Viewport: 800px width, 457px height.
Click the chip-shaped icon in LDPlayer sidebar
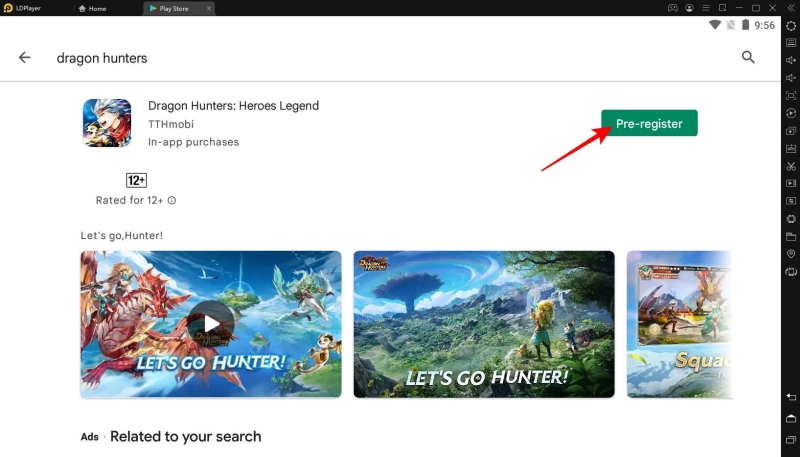tap(791, 219)
